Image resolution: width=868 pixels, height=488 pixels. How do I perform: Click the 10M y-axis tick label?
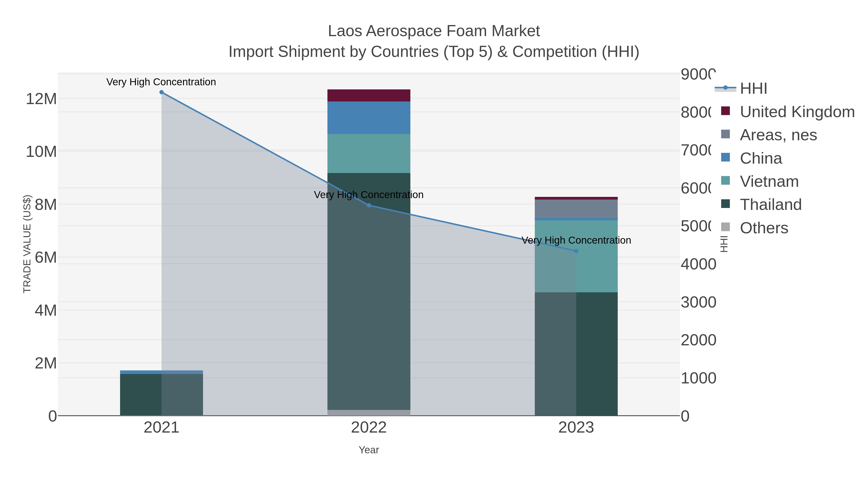pyautogui.click(x=41, y=152)
